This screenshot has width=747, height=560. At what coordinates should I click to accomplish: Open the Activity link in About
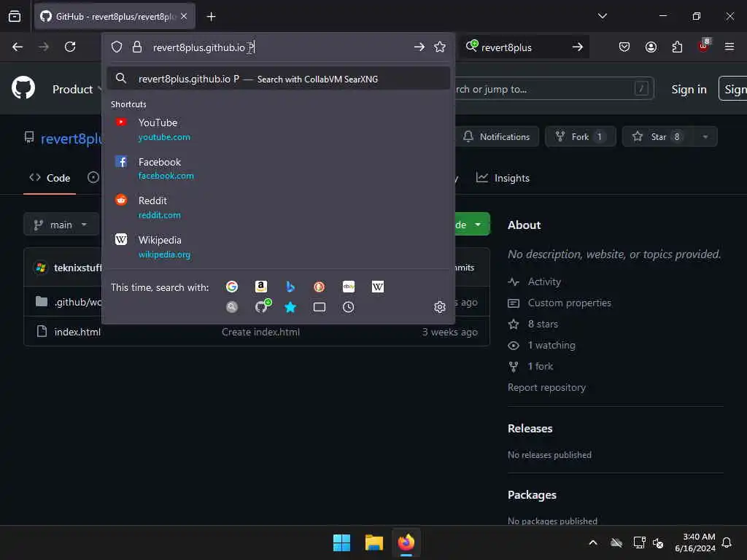pyautogui.click(x=544, y=281)
